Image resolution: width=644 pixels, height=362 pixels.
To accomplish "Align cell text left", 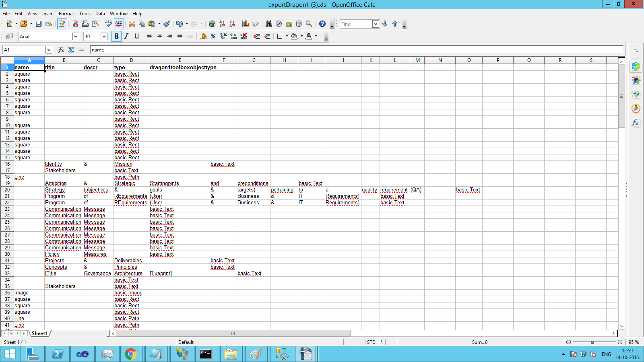I will coord(150,37).
